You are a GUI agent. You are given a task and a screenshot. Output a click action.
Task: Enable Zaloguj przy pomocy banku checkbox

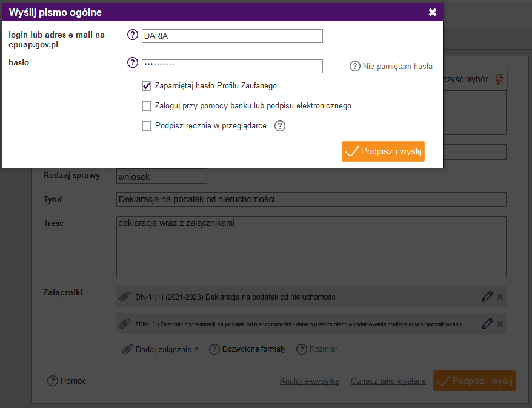pos(147,106)
